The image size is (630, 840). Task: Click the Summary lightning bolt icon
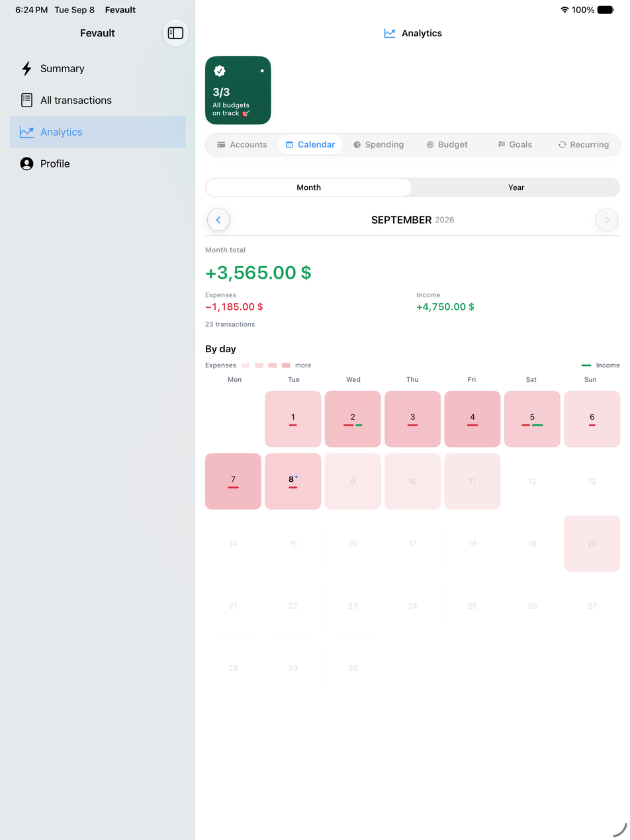[x=26, y=69]
